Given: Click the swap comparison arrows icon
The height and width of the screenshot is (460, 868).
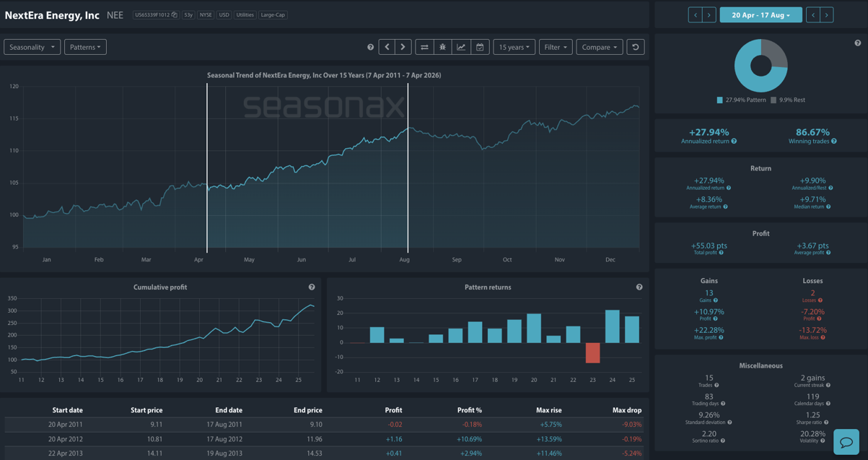Looking at the screenshot, I should 424,46.
